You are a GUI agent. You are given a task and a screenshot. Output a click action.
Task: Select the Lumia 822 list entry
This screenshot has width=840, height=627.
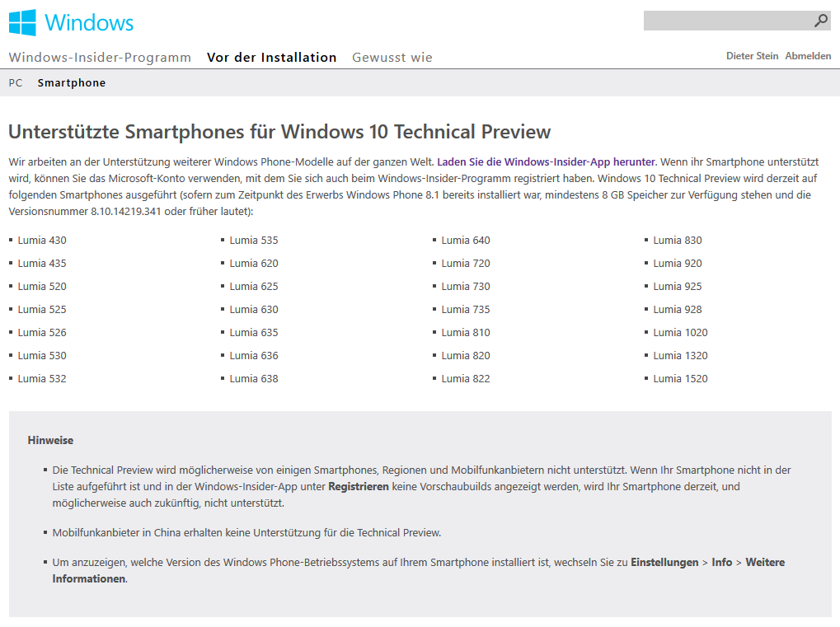click(x=466, y=378)
